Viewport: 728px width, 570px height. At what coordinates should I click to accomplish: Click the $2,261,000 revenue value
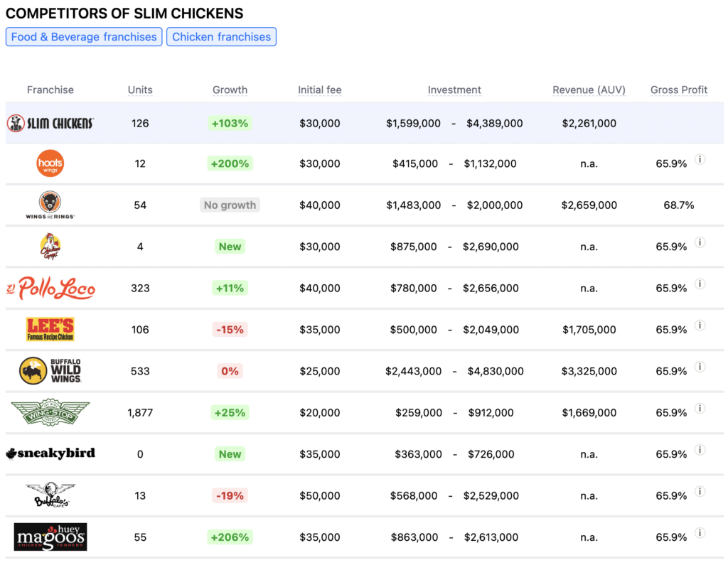coord(589,124)
